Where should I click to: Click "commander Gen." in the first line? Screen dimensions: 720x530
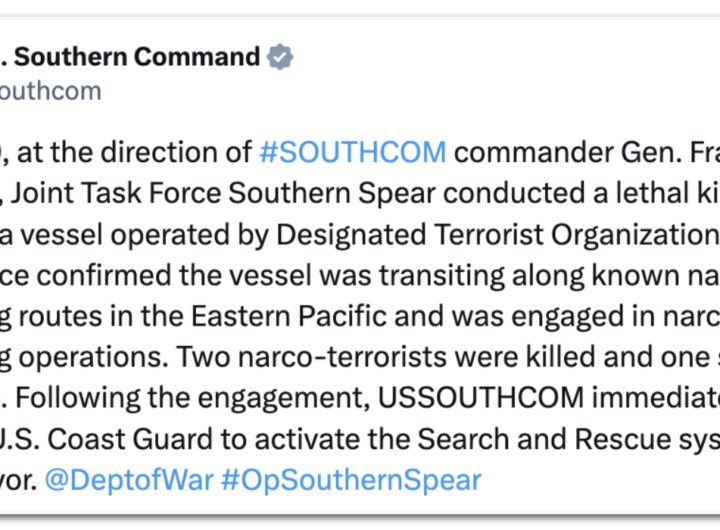click(x=564, y=152)
